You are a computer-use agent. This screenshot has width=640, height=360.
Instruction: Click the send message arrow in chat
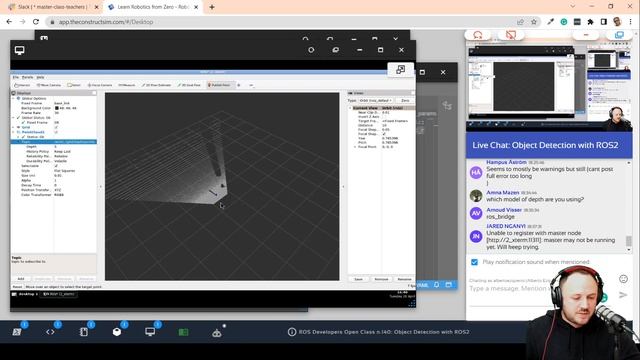coord(623,295)
